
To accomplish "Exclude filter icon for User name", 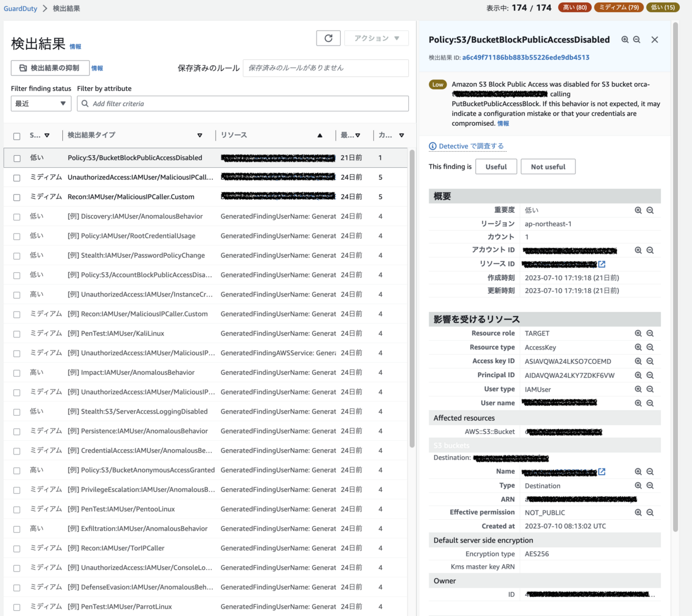I will coord(650,403).
